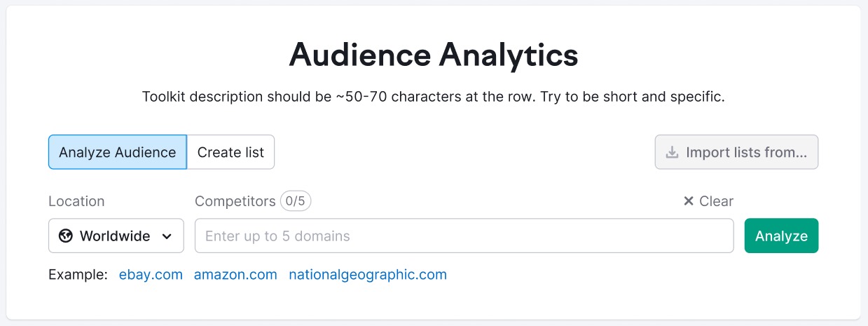This screenshot has width=868, height=326.
Task: Click the toolkit description text line
Action: click(434, 97)
